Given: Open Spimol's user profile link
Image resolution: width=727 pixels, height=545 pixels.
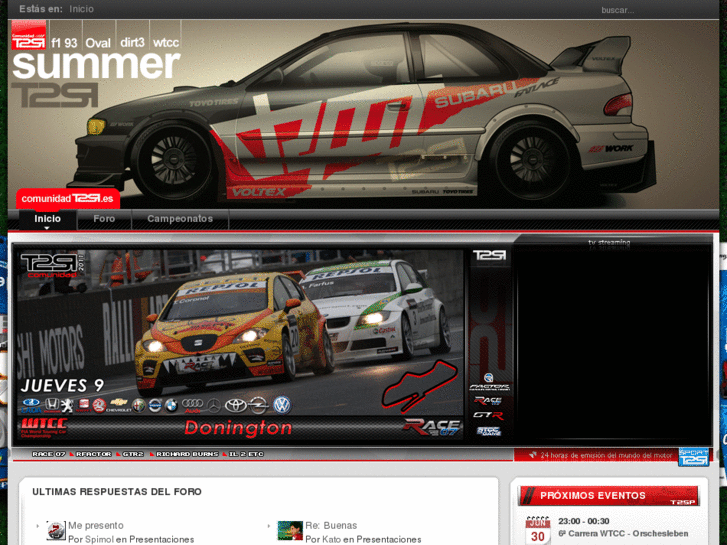Looking at the screenshot, I should pos(99,539).
